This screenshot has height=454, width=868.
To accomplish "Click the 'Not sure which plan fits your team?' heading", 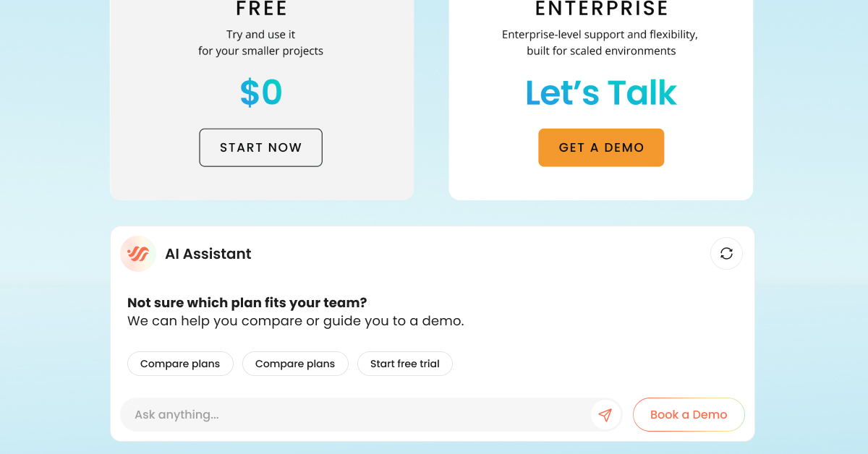I will pyautogui.click(x=247, y=303).
